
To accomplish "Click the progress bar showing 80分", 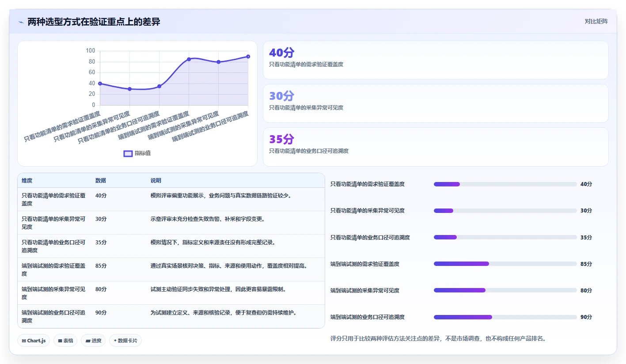I will 505,290.
